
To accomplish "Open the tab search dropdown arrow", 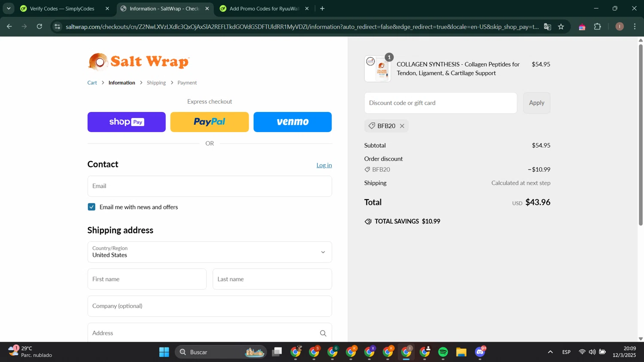I will tap(9, 9).
